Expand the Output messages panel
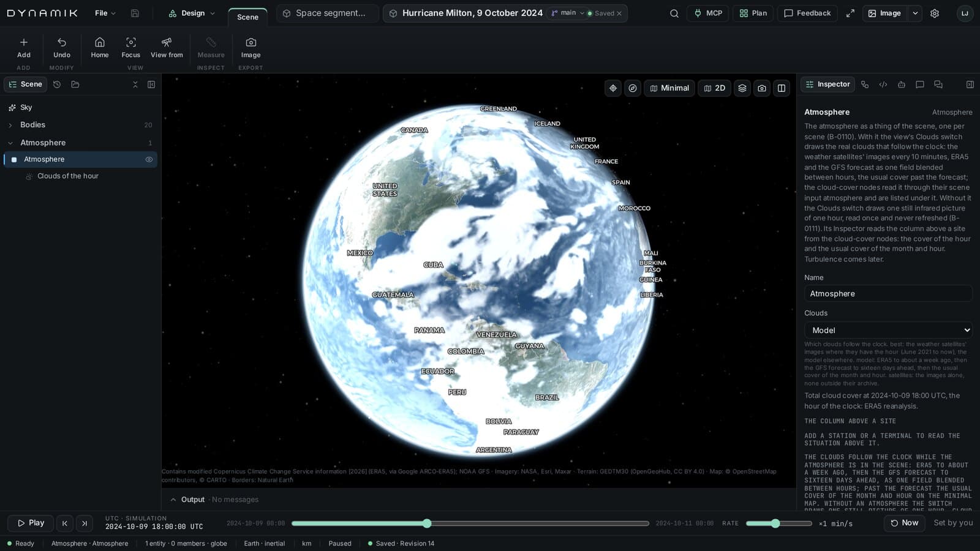Screen dimensions: 980x551 click(x=173, y=500)
